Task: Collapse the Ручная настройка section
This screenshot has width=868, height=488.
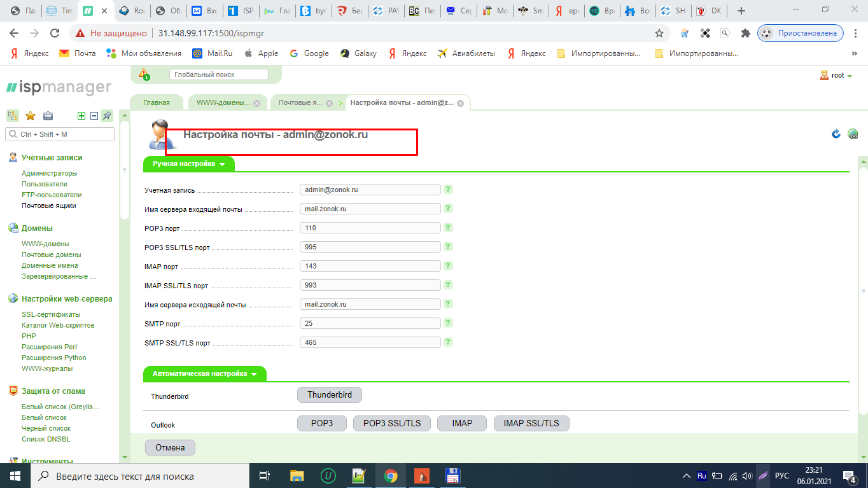Action: [189, 164]
